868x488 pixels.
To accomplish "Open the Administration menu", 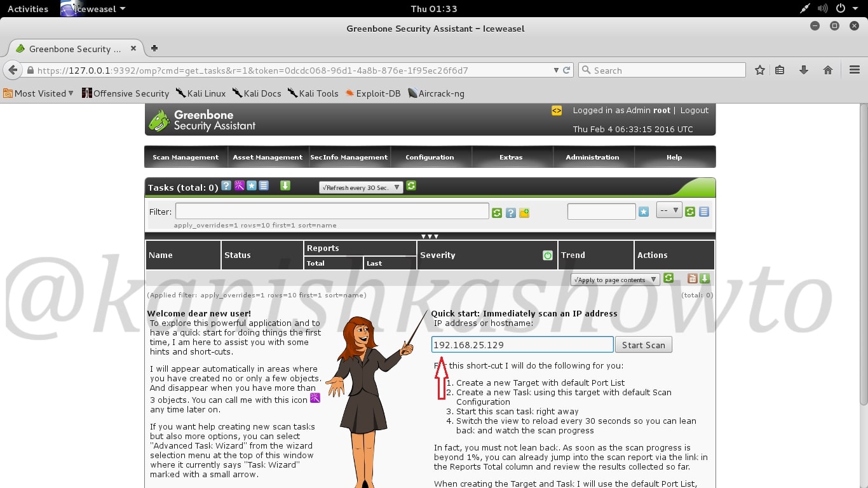I will coord(592,157).
